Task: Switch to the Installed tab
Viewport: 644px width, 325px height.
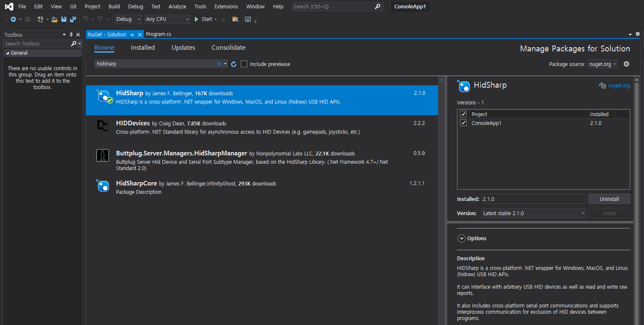Action: (143, 48)
